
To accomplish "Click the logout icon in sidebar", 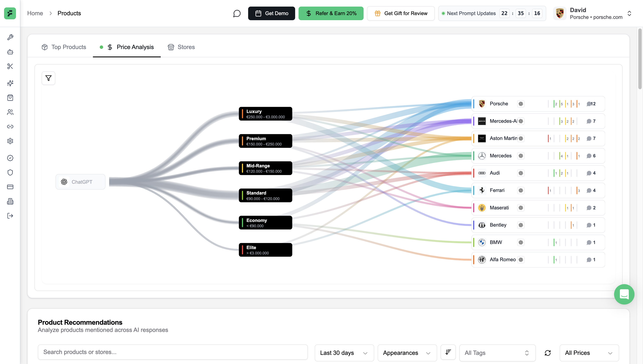I will (10, 216).
